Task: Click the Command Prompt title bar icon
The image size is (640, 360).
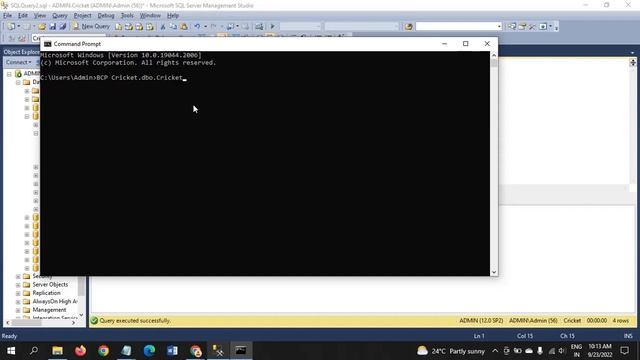Action: pyautogui.click(x=48, y=44)
